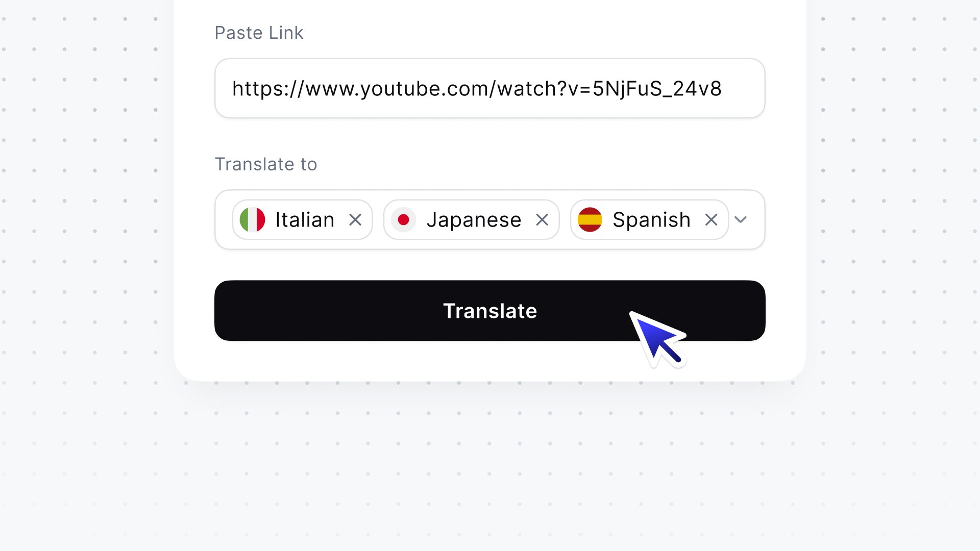Screen dimensions: 980x551
Task: Click the Translate to field label
Action: (266, 164)
